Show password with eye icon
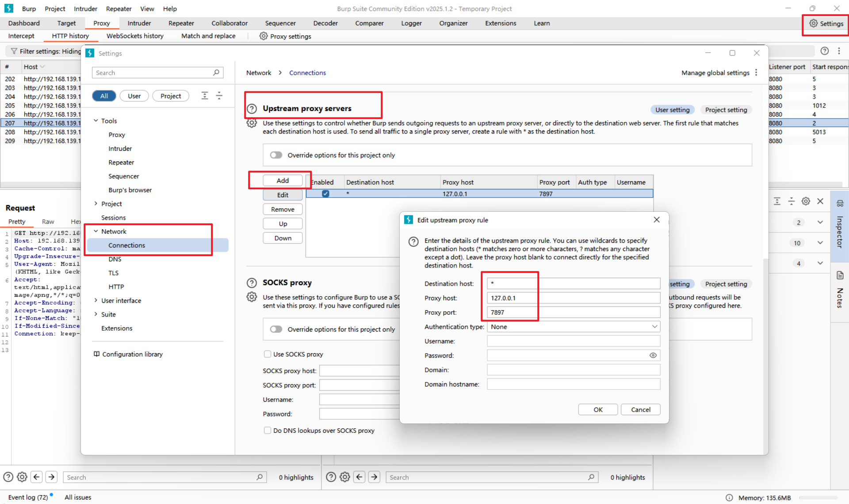Screen dimensions: 849x504 [653, 355]
